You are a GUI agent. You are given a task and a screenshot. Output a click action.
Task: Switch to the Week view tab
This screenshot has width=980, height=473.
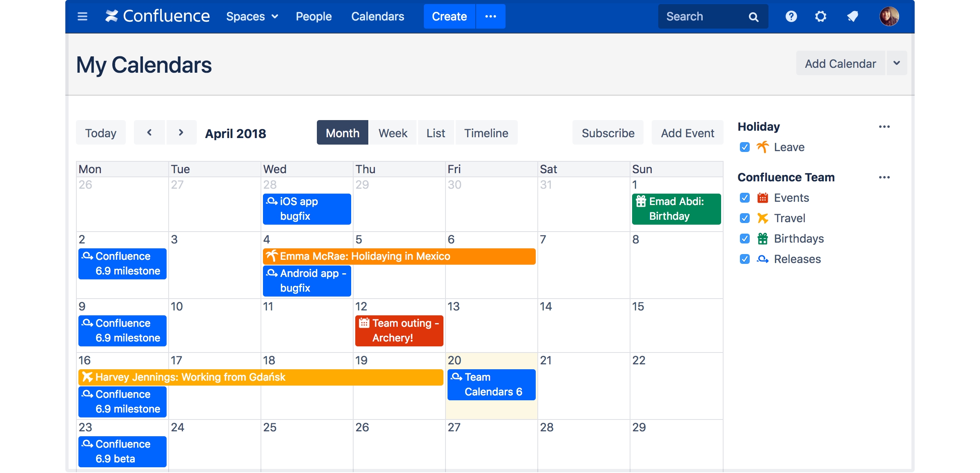[x=391, y=132]
